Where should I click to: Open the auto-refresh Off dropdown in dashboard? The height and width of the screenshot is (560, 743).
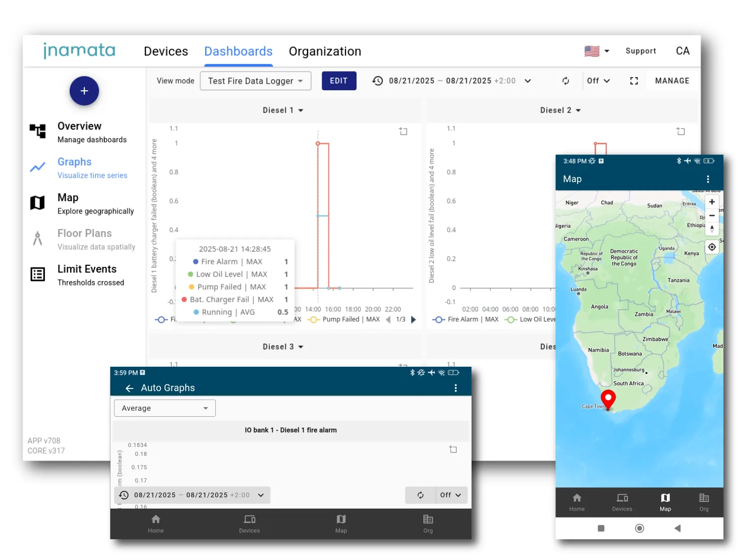pyautogui.click(x=598, y=81)
